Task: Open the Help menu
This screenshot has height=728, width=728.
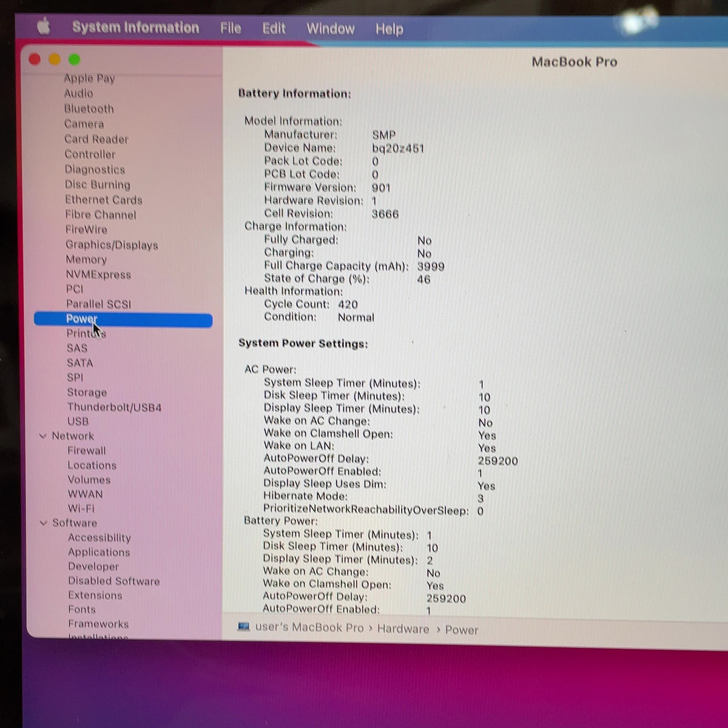Action: (389, 29)
